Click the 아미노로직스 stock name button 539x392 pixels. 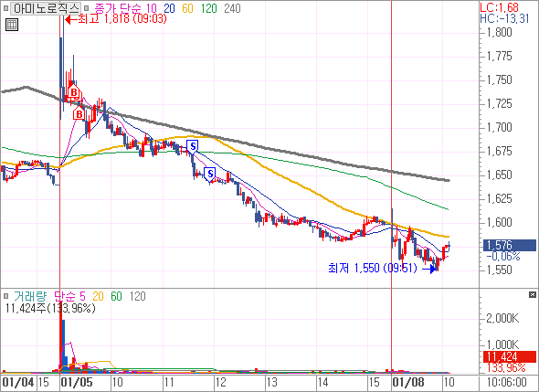pyautogui.click(x=46, y=8)
